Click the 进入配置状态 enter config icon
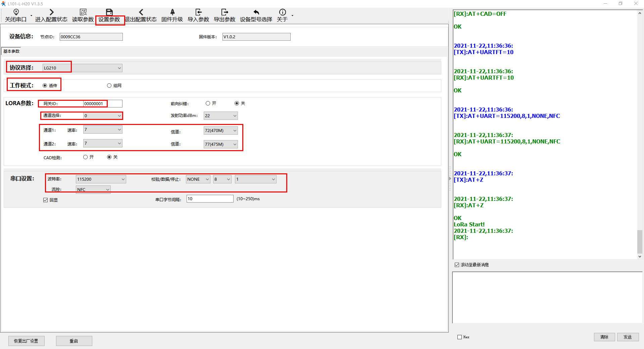 coord(51,12)
